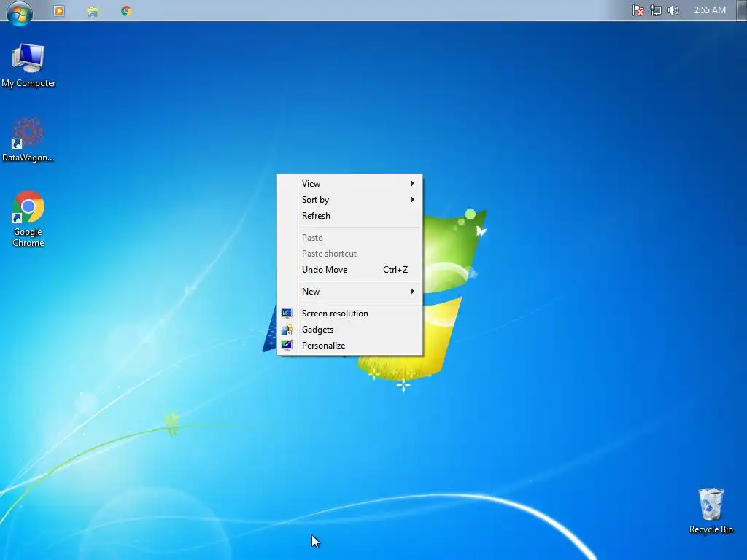Select the Google Chrome desktop shortcut
747x560 pixels.
point(28,219)
